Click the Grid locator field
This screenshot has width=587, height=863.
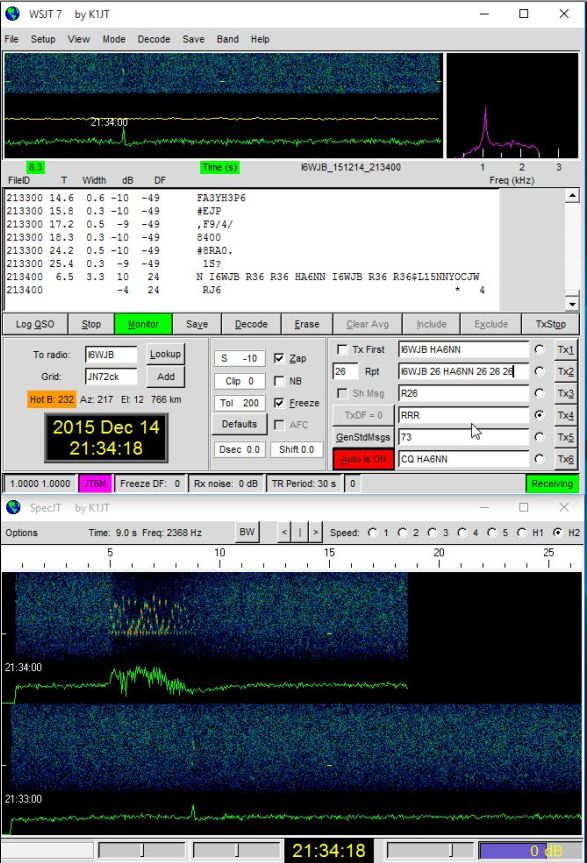(x=111, y=376)
